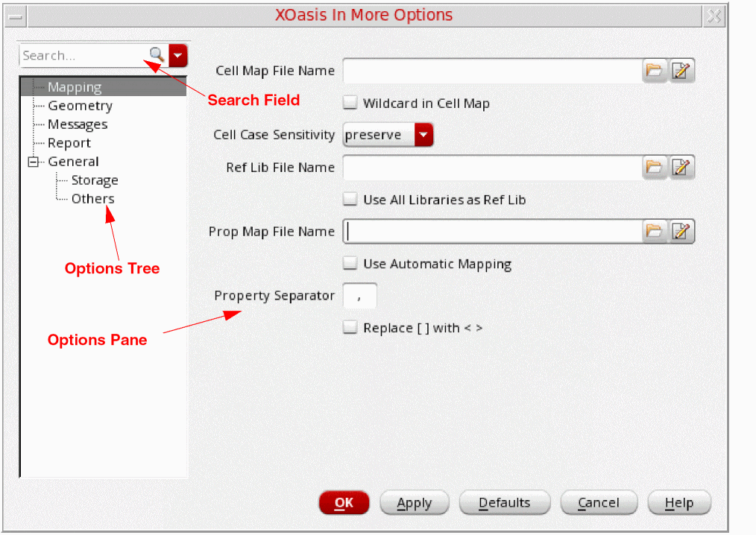
Task: Click the Apply button
Action: click(x=415, y=503)
